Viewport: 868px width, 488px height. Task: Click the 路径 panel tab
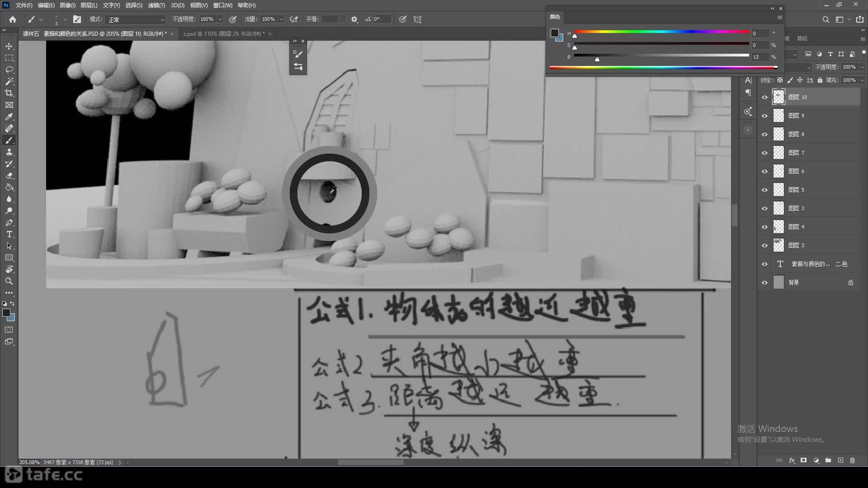click(x=802, y=38)
